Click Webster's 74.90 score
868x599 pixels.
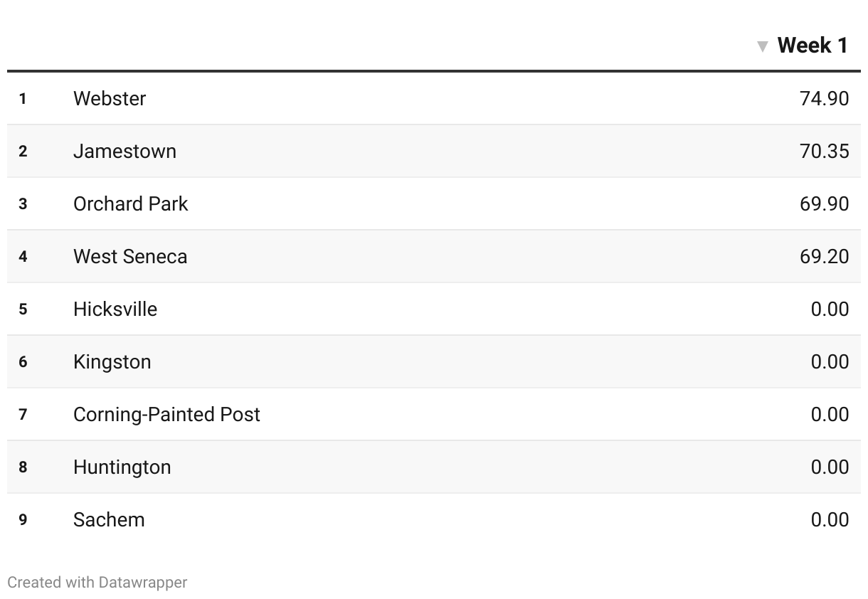[x=824, y=98]
